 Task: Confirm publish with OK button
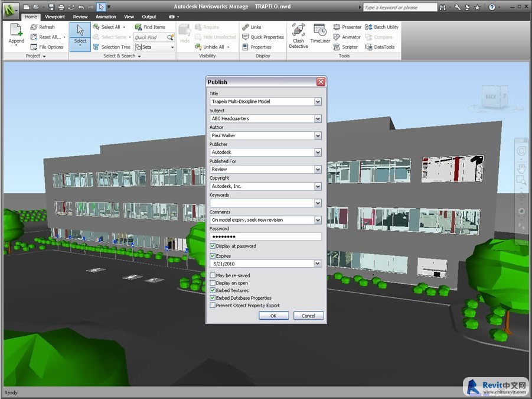point(273,316)
